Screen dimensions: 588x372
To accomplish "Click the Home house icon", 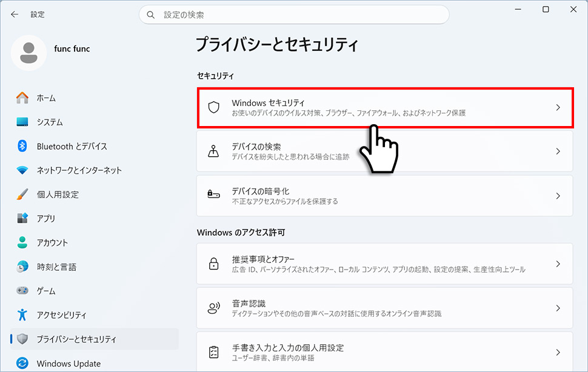I will tap(22, 98).
